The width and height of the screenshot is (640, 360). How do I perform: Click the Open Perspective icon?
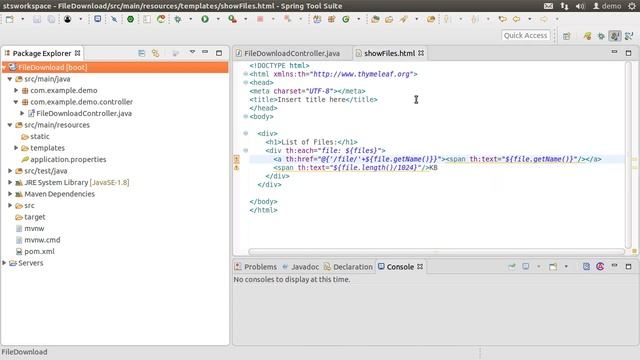pos(567,36)
